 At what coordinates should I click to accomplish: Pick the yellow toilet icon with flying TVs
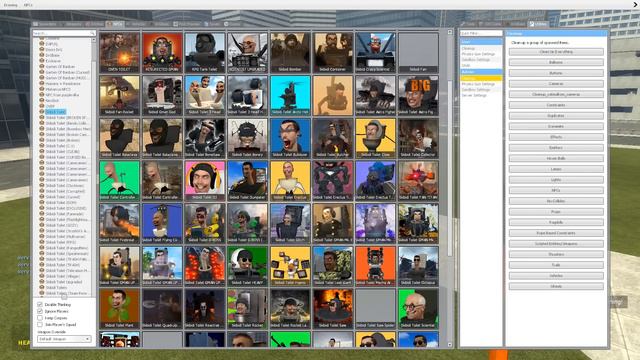[x=290, y=266]
